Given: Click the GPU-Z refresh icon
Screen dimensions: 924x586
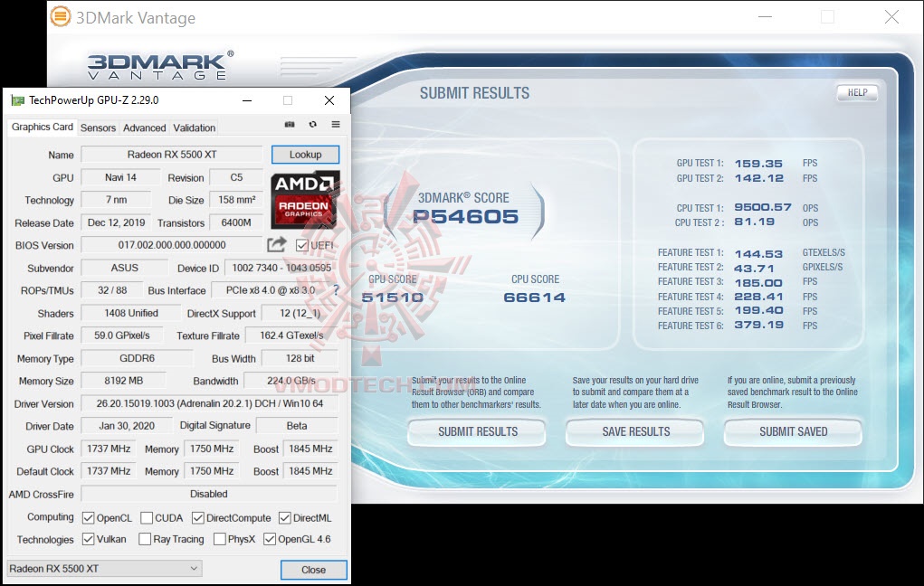Looking at the screenshot, I should tap(313, 124).
